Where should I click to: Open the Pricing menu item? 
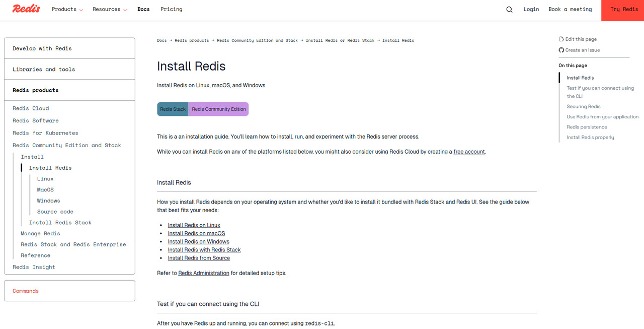[x=172, y=9]
